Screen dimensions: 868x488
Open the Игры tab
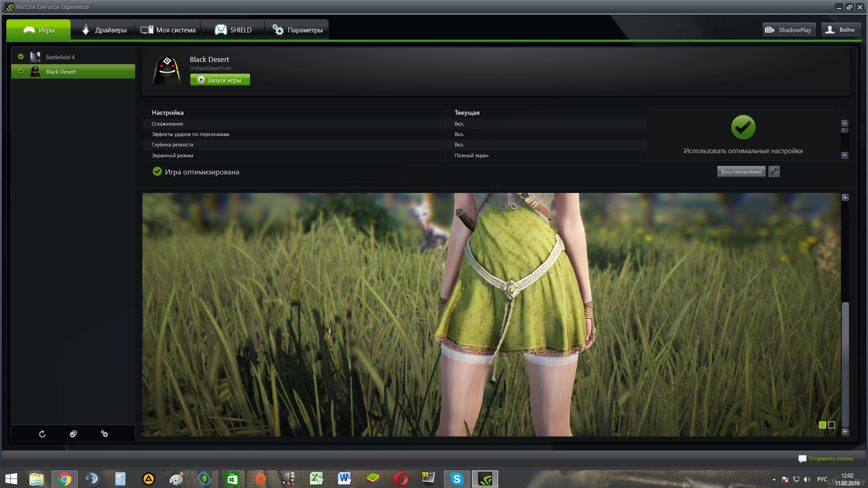[x=39, y=30]
